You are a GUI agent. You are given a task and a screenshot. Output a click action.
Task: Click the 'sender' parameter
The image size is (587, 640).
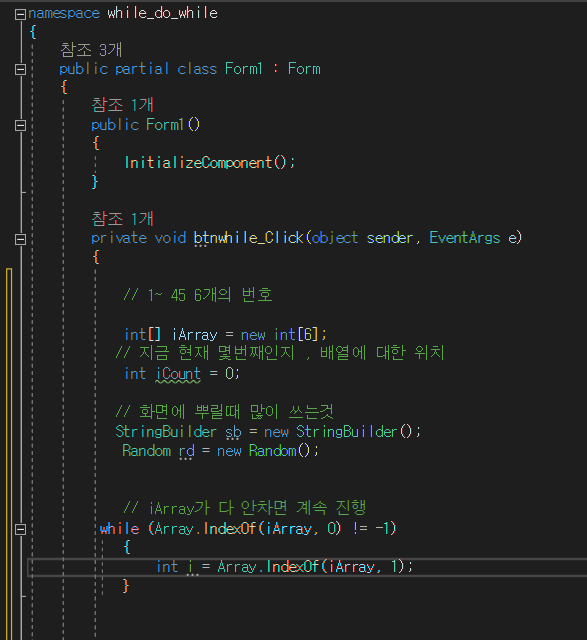(390, 238)
